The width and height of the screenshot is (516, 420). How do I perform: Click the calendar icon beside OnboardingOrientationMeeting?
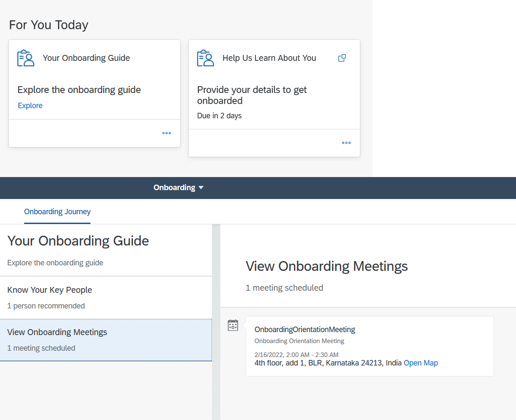[232, 325]
